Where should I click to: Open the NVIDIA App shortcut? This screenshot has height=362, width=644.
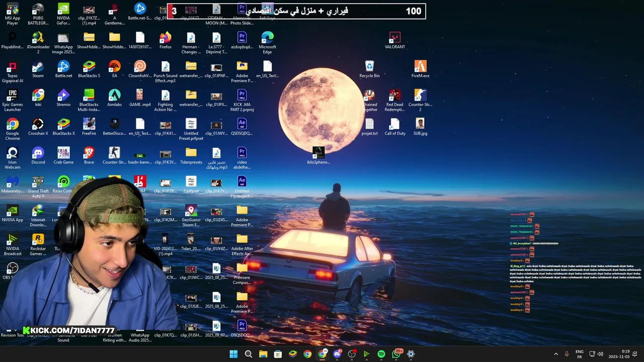tap(13, 213)
